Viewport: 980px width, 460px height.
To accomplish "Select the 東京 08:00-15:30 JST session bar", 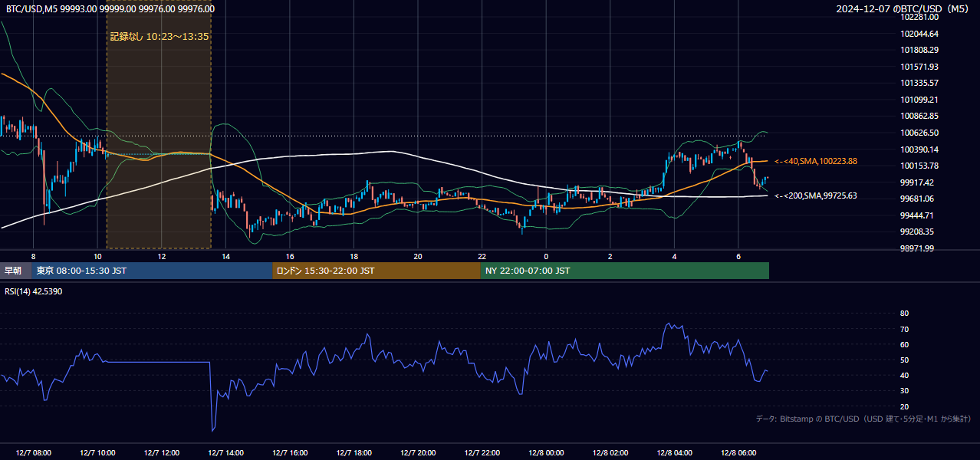I will [152, 271].
